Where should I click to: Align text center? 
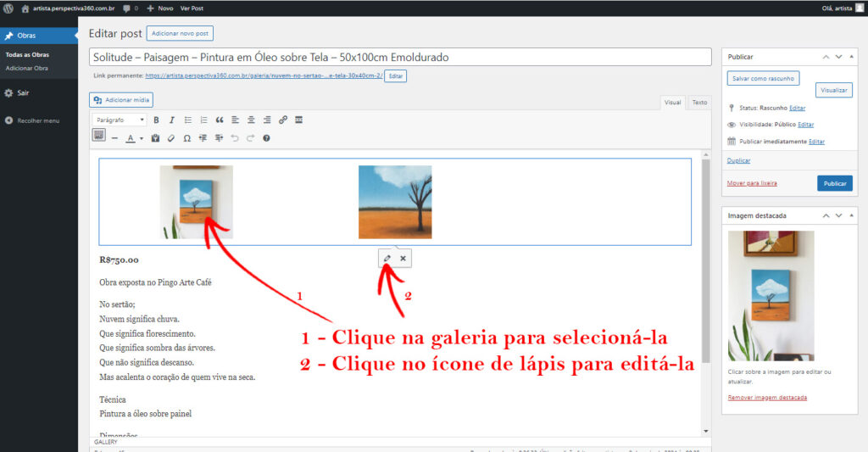coord(251,120)
